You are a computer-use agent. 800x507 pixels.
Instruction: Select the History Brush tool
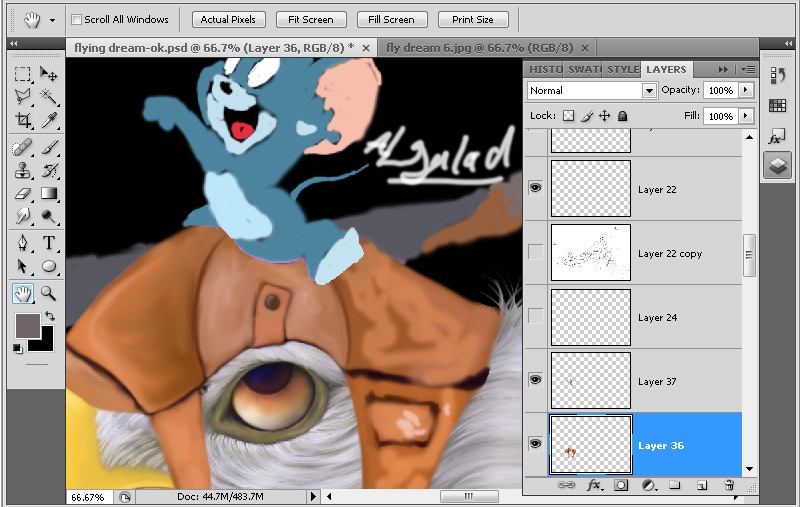[x=49, y=171]
